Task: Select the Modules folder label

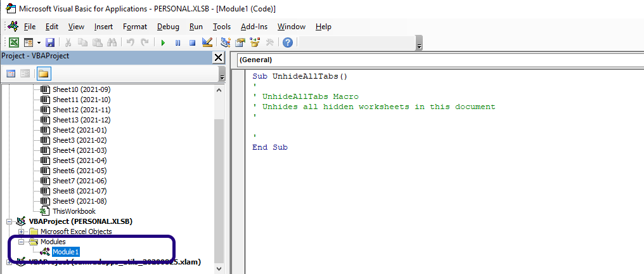Action: [53, 242]
